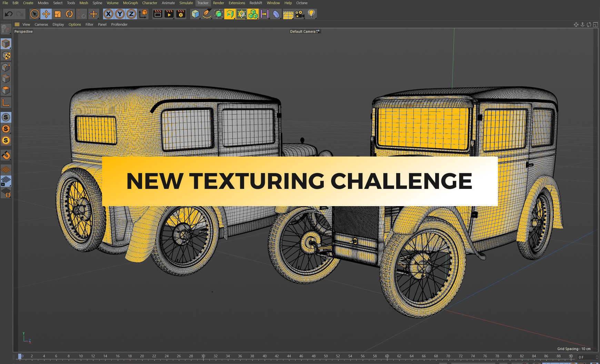The image size is (600, 364).
Task: Toggle Locked Workplane
Action: (6, 181)
